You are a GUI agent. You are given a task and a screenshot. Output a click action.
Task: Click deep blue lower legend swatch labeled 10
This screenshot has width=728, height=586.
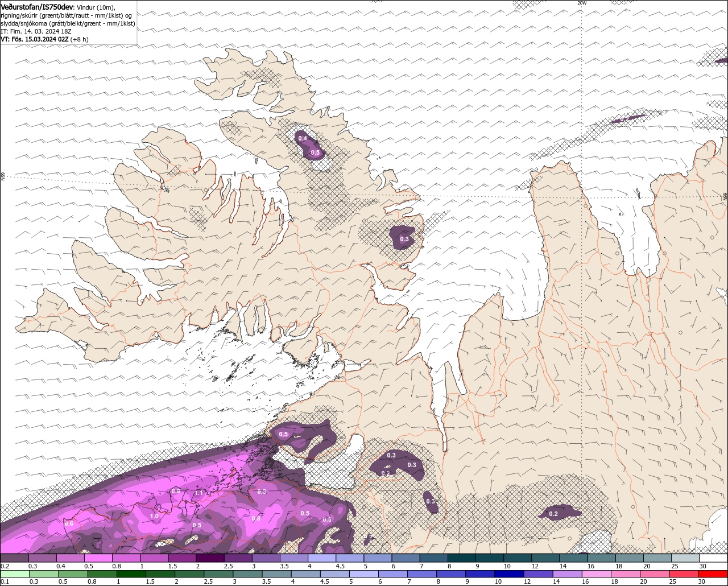[x=510, y=573]
